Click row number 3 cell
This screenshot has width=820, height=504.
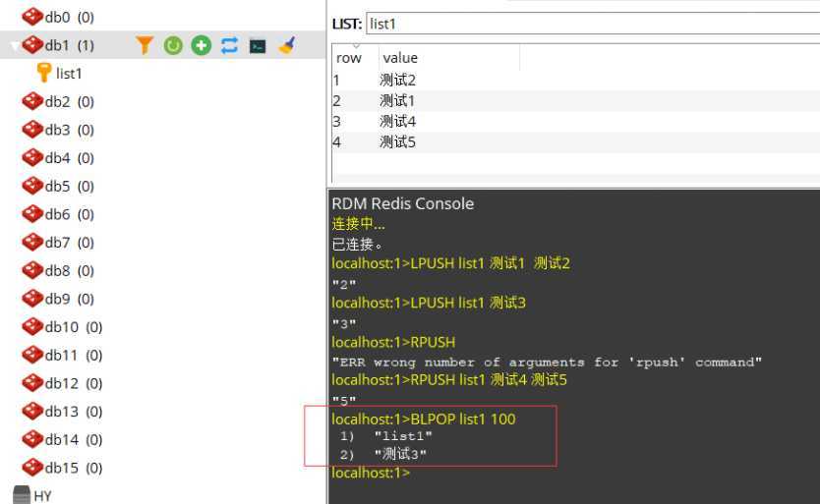(x=337, y=121)
